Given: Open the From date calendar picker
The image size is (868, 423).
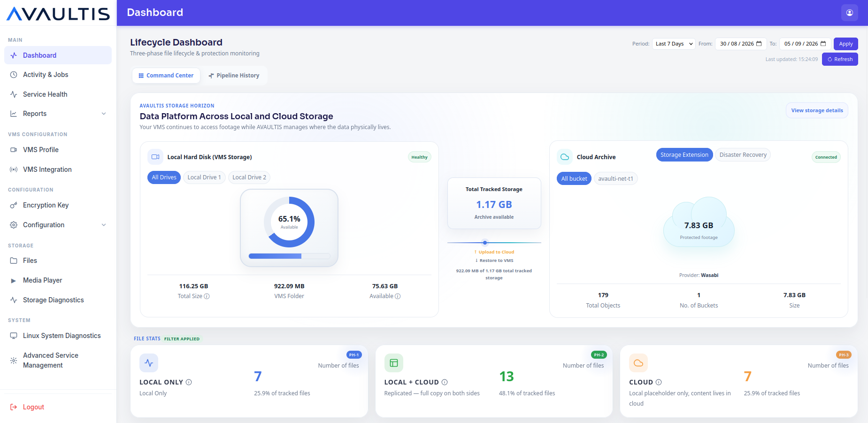Looking at the screenshot, I should point(759,44).
